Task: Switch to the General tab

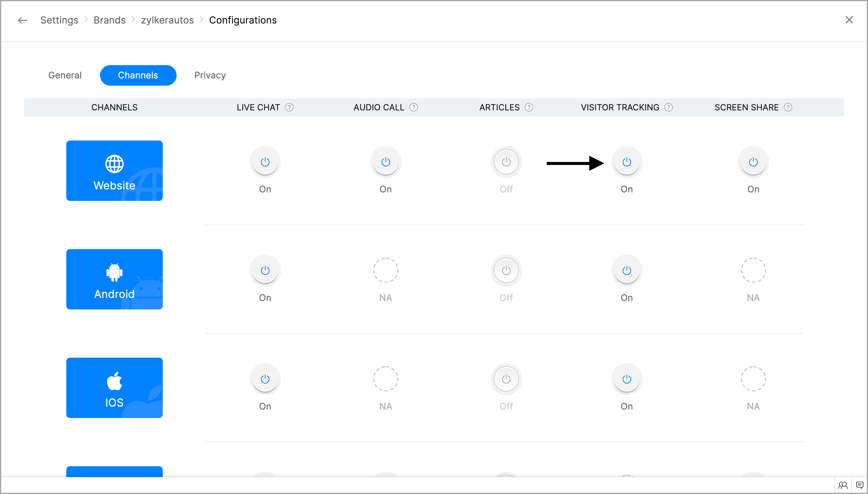Action: click(65, 75)
